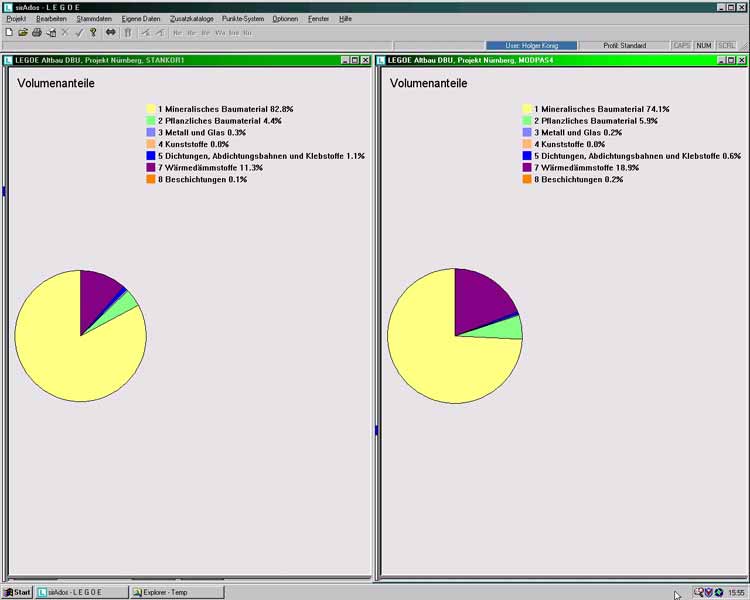Click yellow Mineralisches Baumaterial swatch in STANKOR1 legend
The width and height of the screenshot is (750, 600).
coord(151,108)
